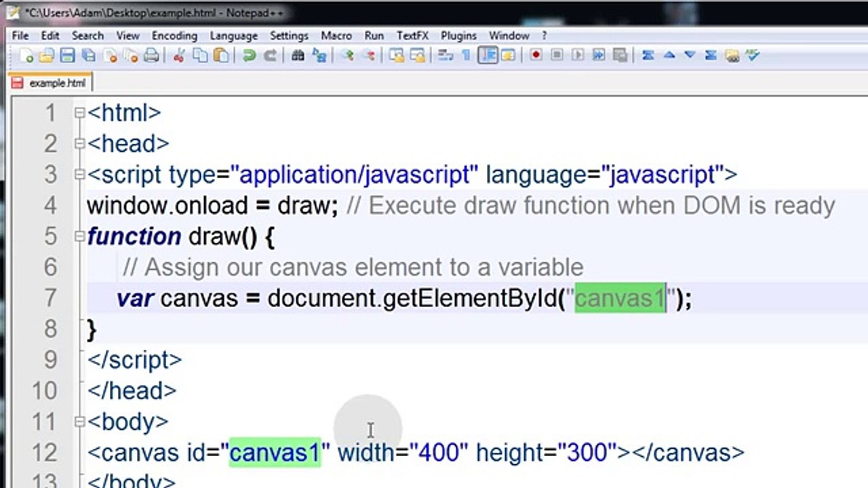Open the TextFX menu
This screenshot has width=868, height=488.
coord(412,35)
